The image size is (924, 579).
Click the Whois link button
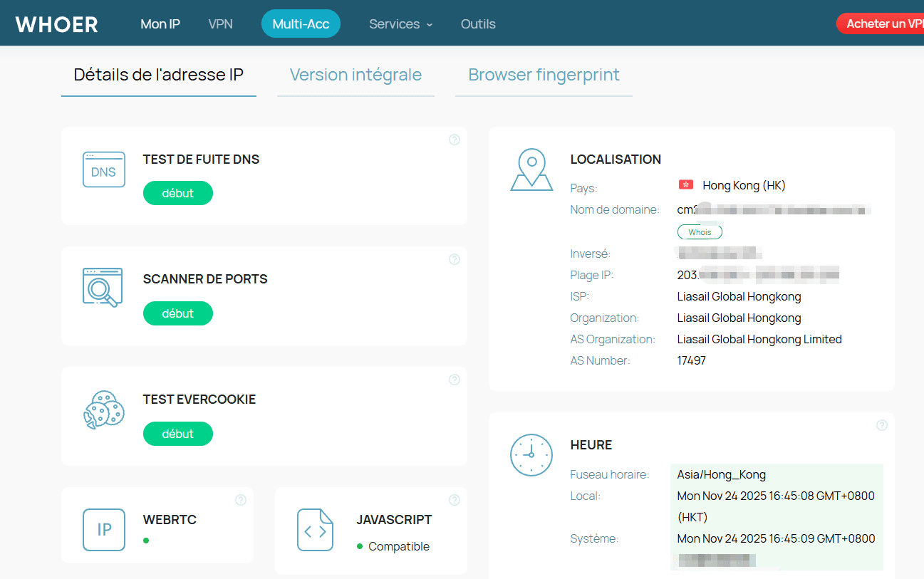pyautogui.click(x=700, y=232)
